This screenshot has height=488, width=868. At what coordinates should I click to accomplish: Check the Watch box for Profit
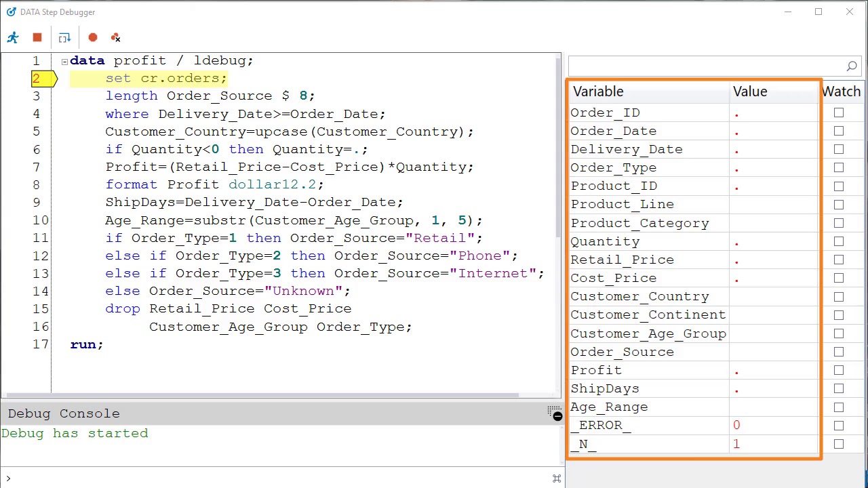(x=839, y=370)
